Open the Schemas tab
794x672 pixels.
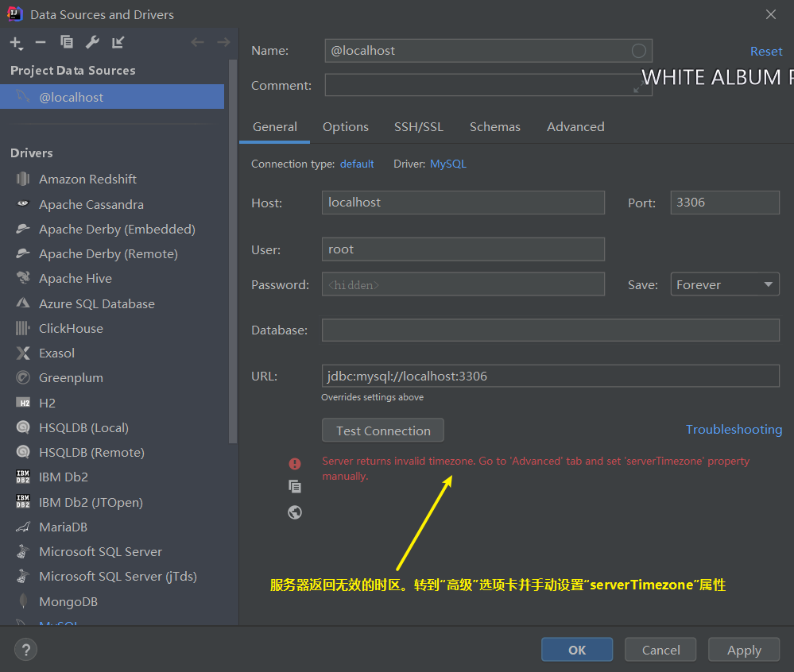[494, 127]
